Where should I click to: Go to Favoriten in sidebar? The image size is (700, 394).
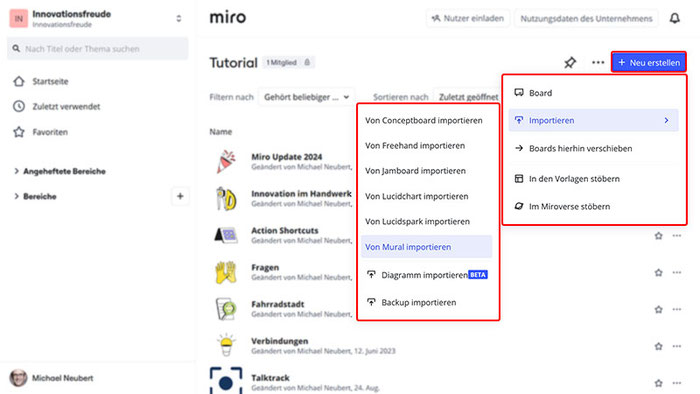pyautogui.click(x=50, y=132)
